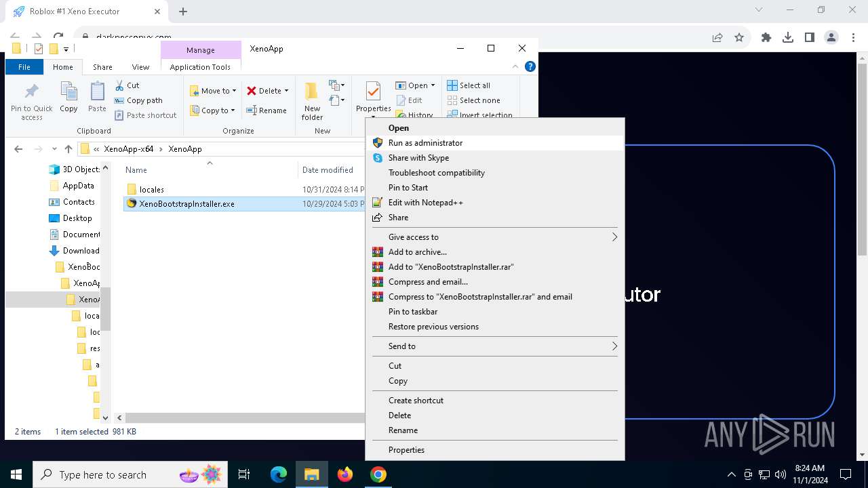Select Desktop in navigation pane
This screenshot has height=488, width=868.
(x=71, y=218)
